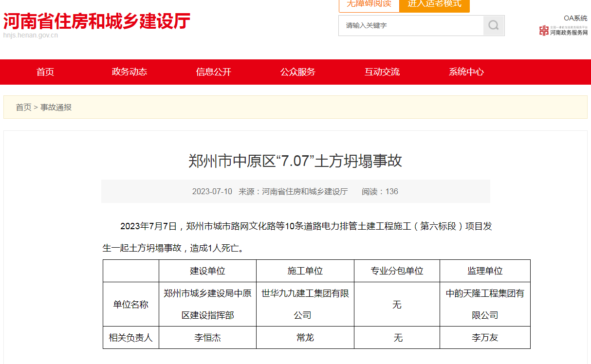The image size is (591, 364).
Task: Navigate to 互动交流 section
Action: coord(382,72)
